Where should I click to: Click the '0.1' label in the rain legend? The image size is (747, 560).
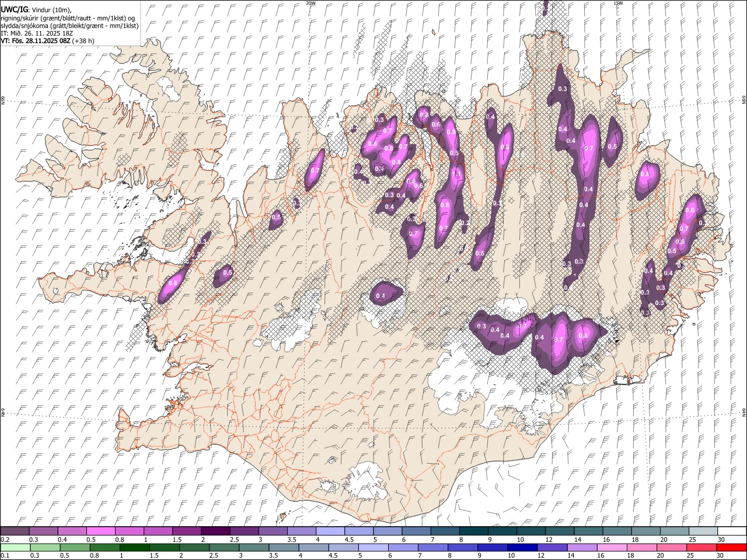point(4,555)
